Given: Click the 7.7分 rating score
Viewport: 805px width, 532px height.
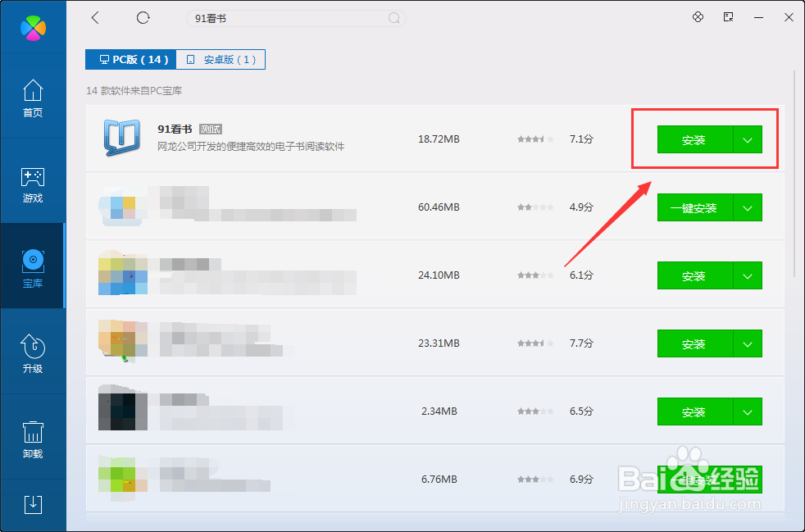Looking at the screenshot, I should pyautogui.click(x=581, y=343).
